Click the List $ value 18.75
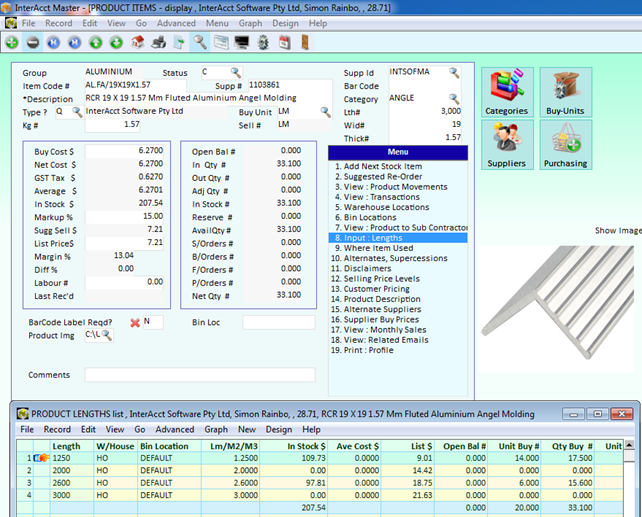642x517 pixels. [422, 483]
